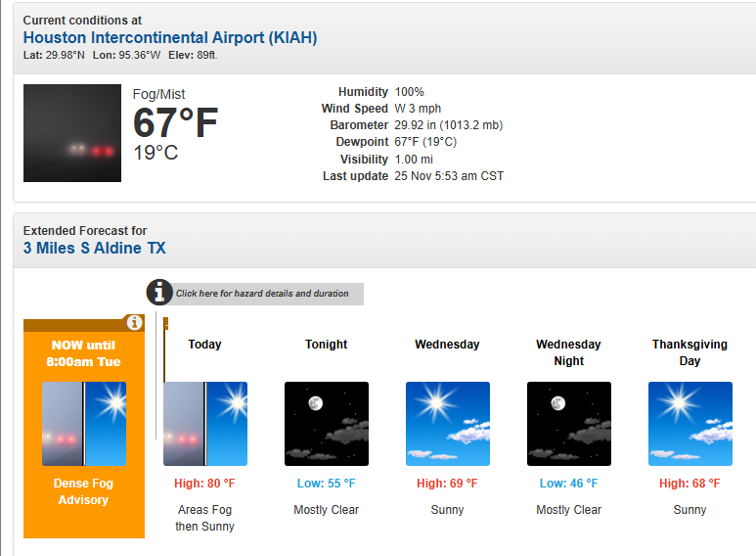Screen dimensions: 756x556
Task: Click the Fog/Mist current conditions image
Action: coord(72,133)
